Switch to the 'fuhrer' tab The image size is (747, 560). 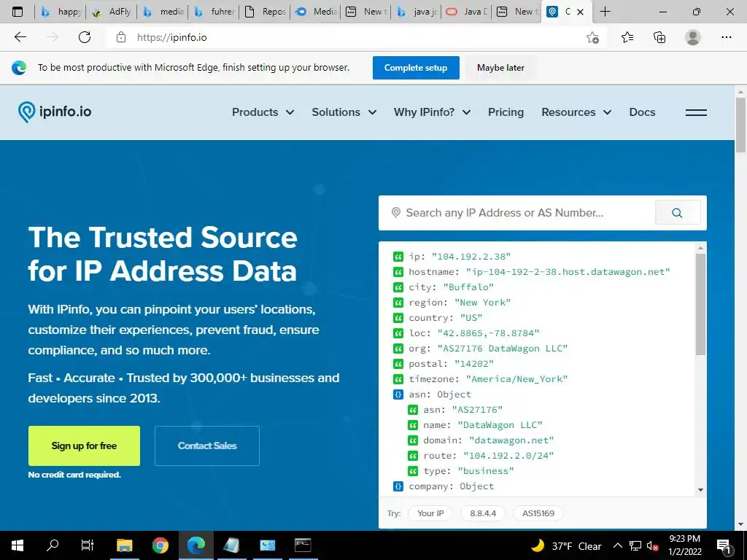[214, 12]
